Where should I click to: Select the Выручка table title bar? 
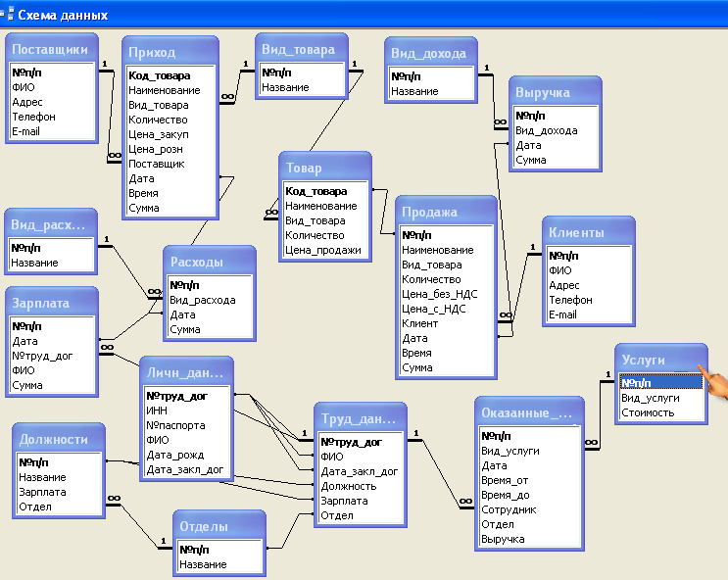(556, 92)
